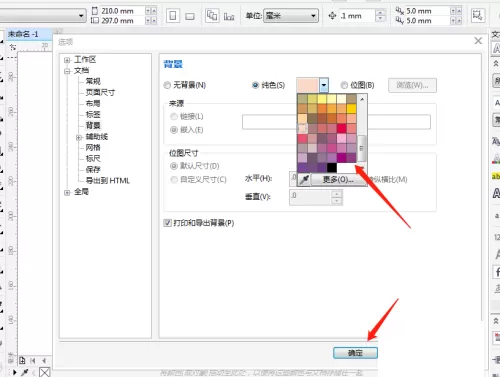Select the Solid color (纯色) radio
Image resolution: width=500 pixels, height=377 pixels.
tap(255, 85)
